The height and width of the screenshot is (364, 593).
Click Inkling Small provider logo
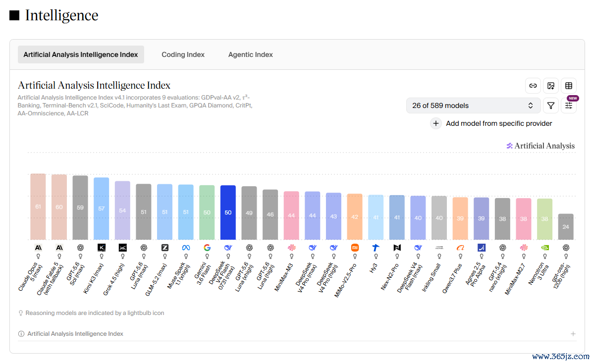click(439, 248)
